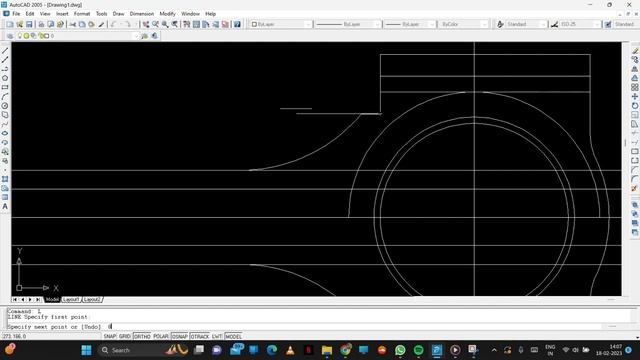
Task: Select the Ellipse draw tool
Action: (x=5, y=133)
